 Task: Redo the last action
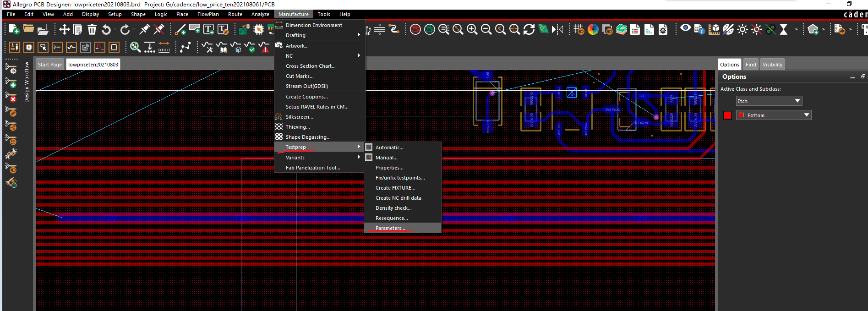point(125,30)
